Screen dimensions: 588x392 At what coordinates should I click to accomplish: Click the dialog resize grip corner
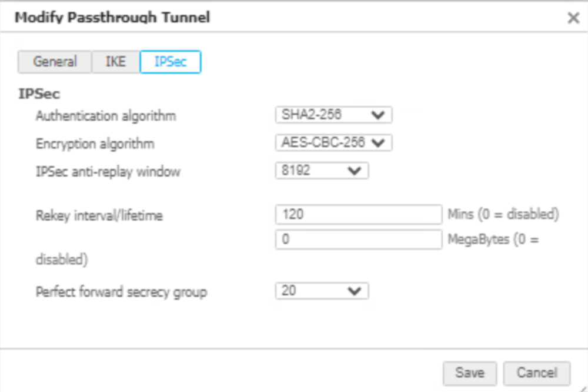click(x=582, y=386)
